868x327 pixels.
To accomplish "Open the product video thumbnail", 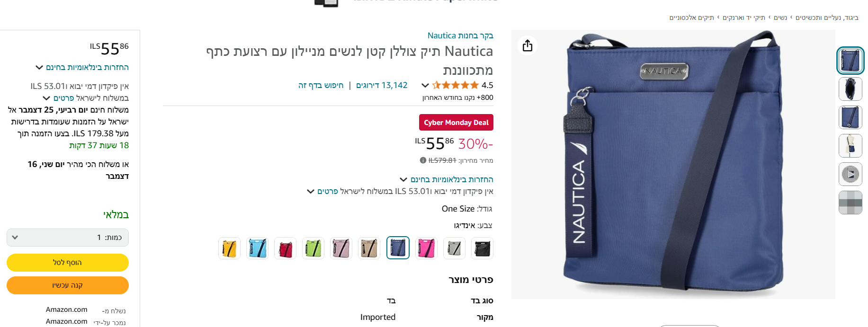I will point(850,174).
